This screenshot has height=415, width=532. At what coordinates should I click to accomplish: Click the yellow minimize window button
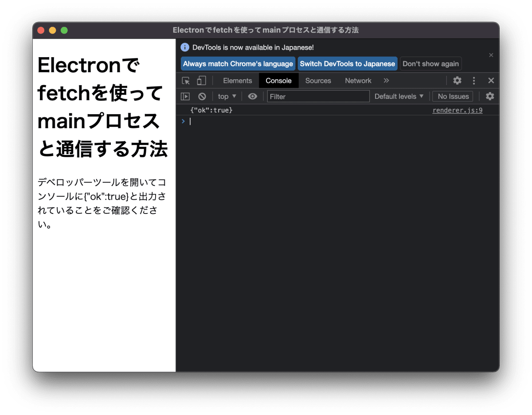pos(53,31)
